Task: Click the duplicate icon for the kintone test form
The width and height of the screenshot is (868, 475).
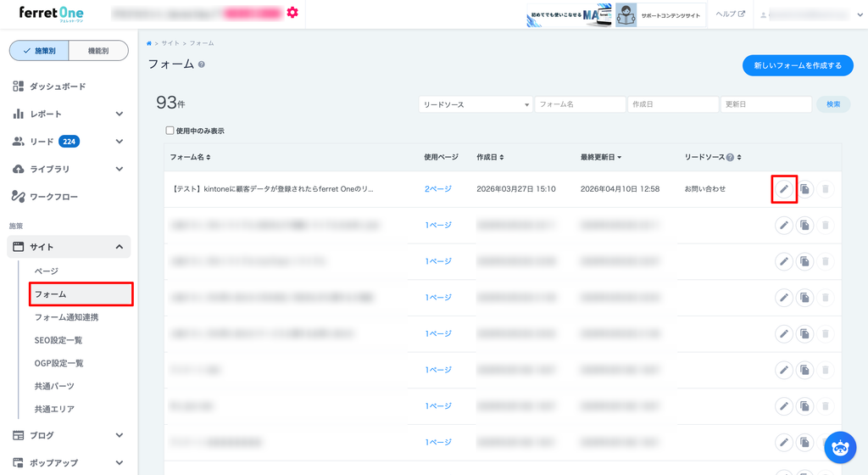Action: tap(804, 189)
